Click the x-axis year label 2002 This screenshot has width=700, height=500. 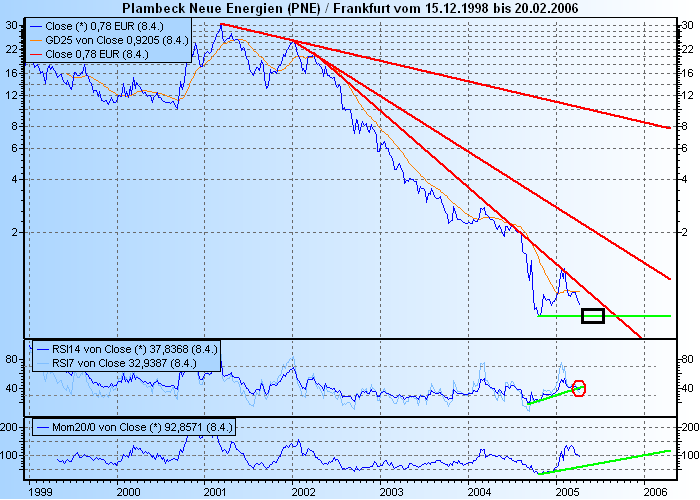pos(304,492)
